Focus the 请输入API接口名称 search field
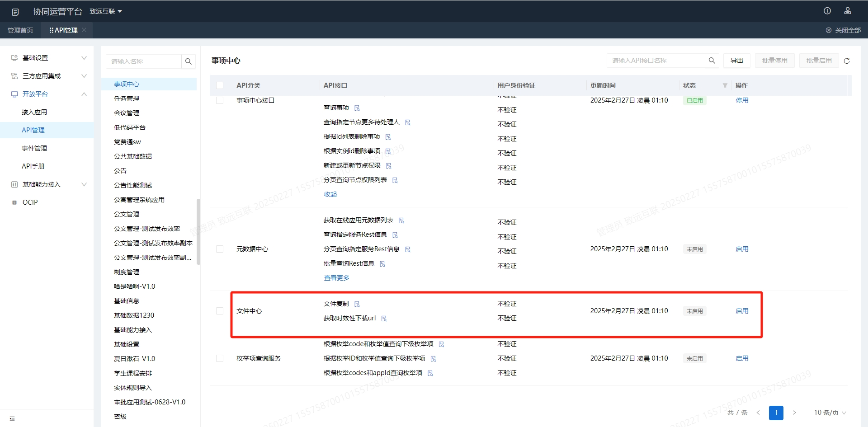The height and width of the screenshot is (427, 868). point(656,61)
